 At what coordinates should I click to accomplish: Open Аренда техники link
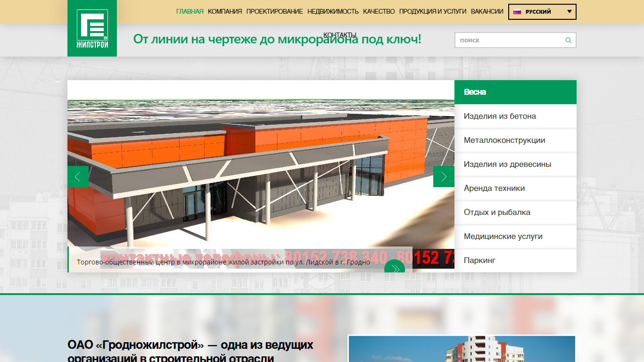(515, 189)
